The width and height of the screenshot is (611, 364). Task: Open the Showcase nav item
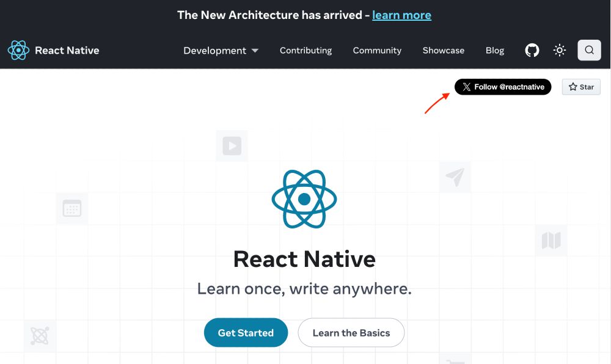444,51
